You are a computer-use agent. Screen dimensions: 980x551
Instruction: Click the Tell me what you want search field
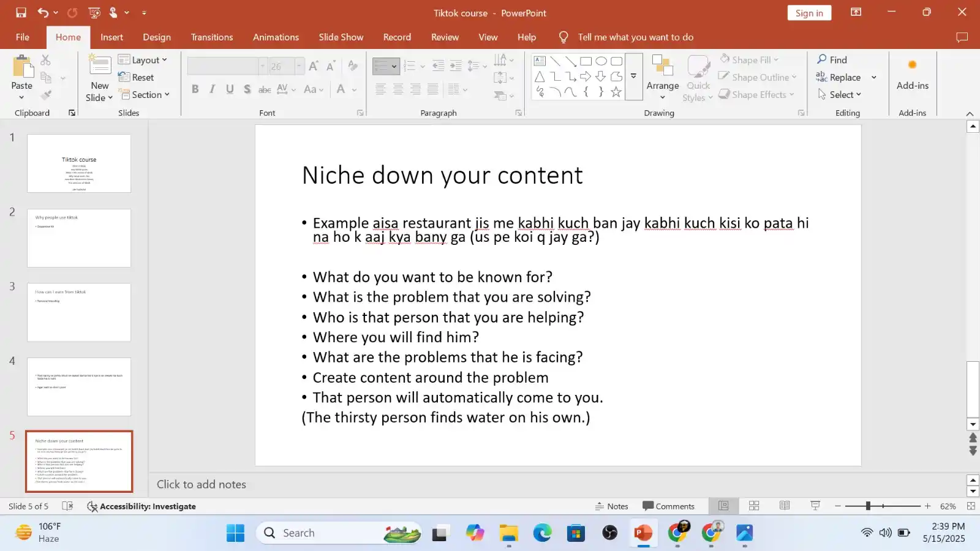(x=636, y=37)
